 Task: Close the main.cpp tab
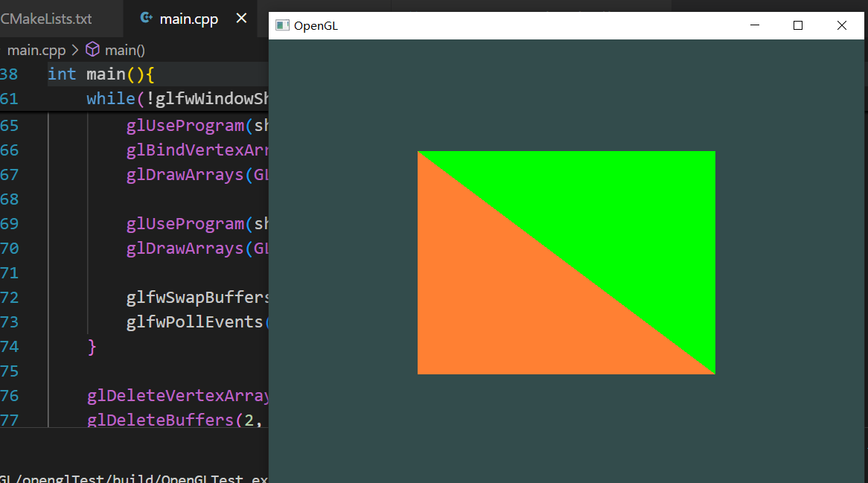(x=241, y=19)
